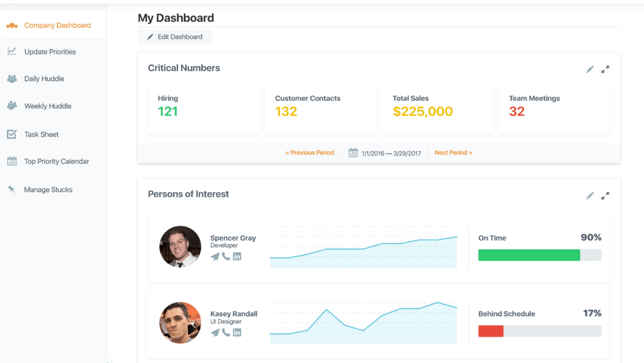Click the pencil icon in Persons of Interest
644x363 pixels.
(590, 196)
